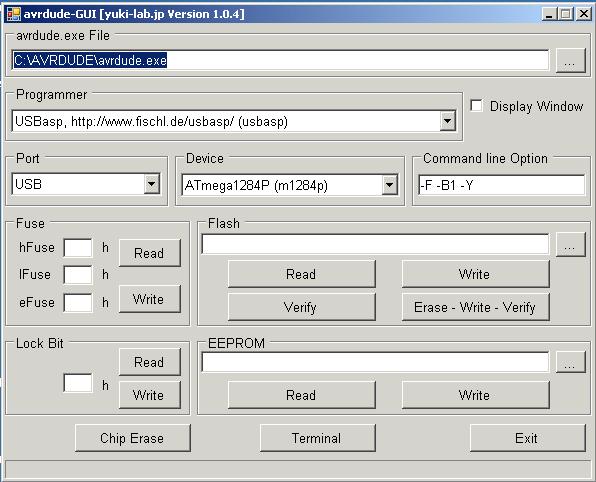The image size is (596, 482).
Task: Click the avrdude-GUI title bar app icon
Action: pyautogui.click(x=14, y=14)
